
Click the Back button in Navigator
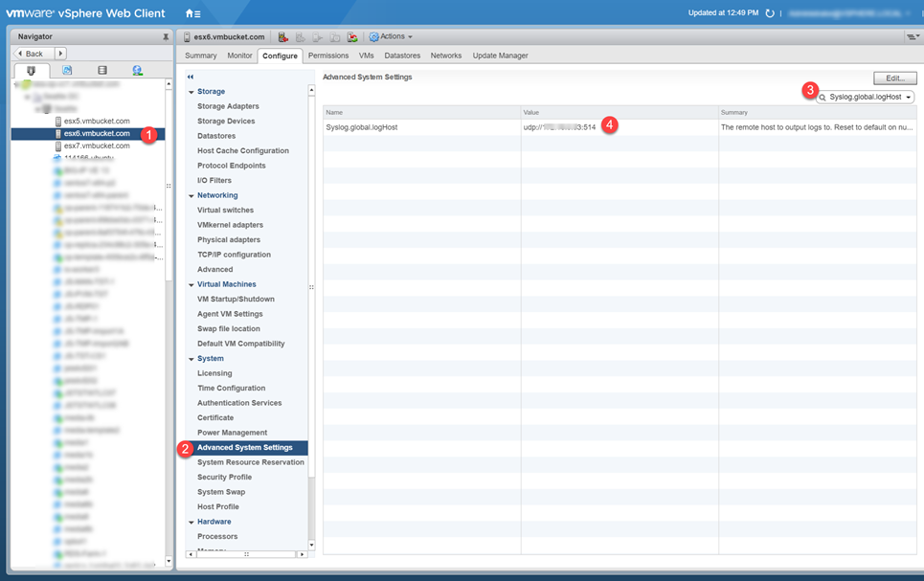[34, 54]
